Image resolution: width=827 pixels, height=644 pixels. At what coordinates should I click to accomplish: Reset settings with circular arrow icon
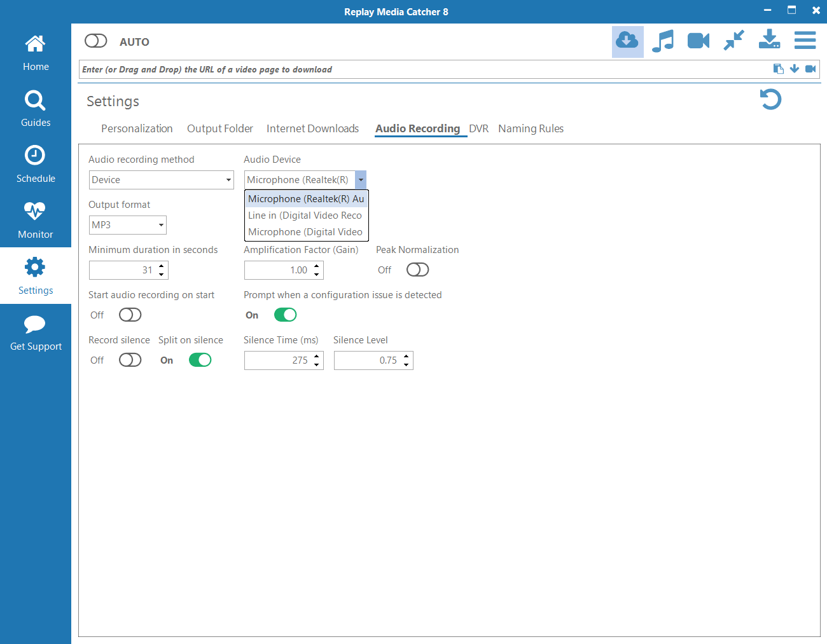coord(770,99)
